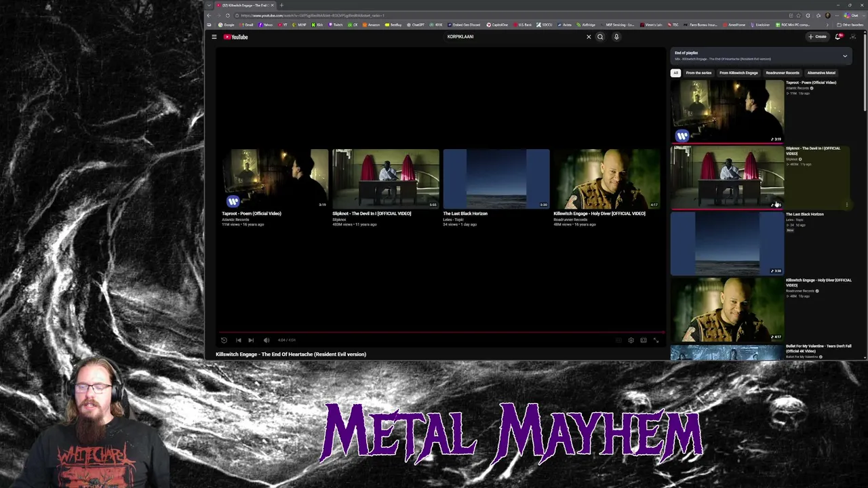Click sidebar title Slipknot - The Devil In I

pos(813,150)
